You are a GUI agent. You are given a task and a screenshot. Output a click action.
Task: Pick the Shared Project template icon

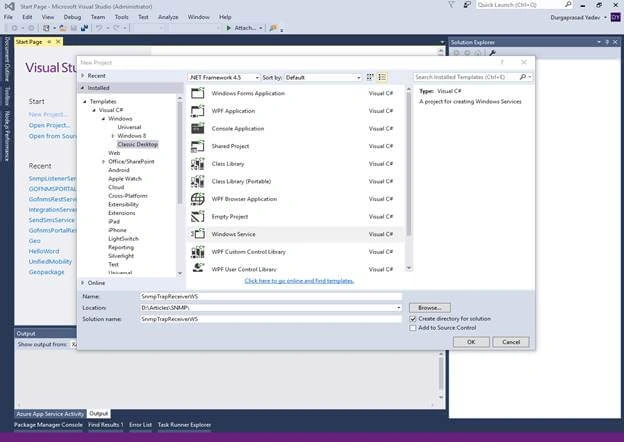[x=198, y=146]
